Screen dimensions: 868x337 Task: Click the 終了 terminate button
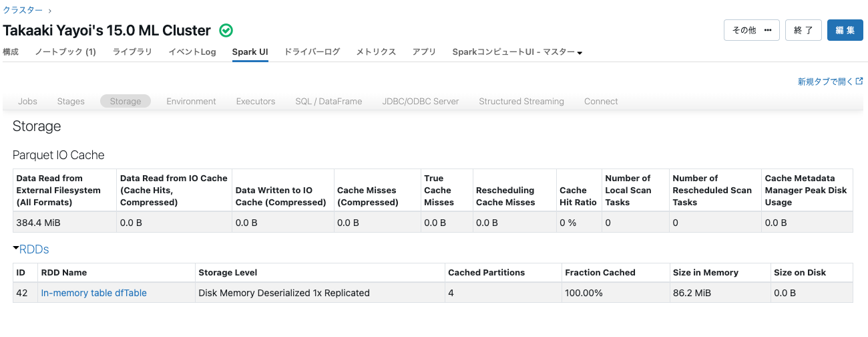pyautogui.click(x=803, y=30)
